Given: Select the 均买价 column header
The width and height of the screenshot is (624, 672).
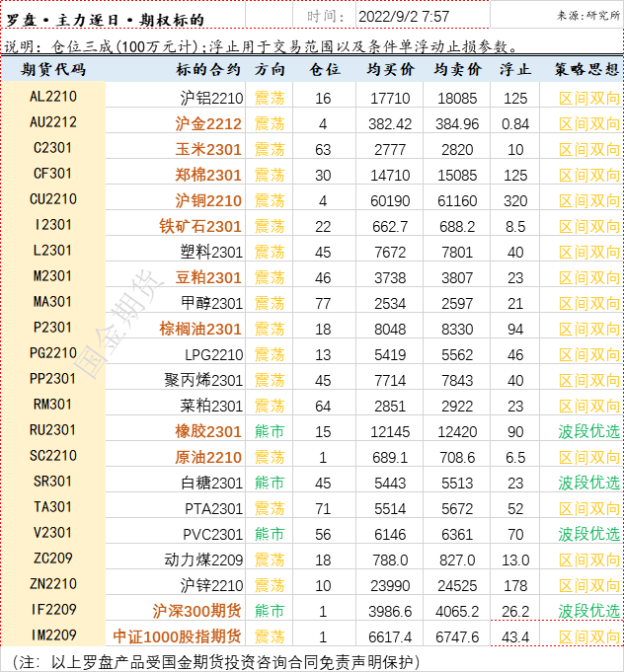Looking at the screenshot, I should tap(390, 69).
